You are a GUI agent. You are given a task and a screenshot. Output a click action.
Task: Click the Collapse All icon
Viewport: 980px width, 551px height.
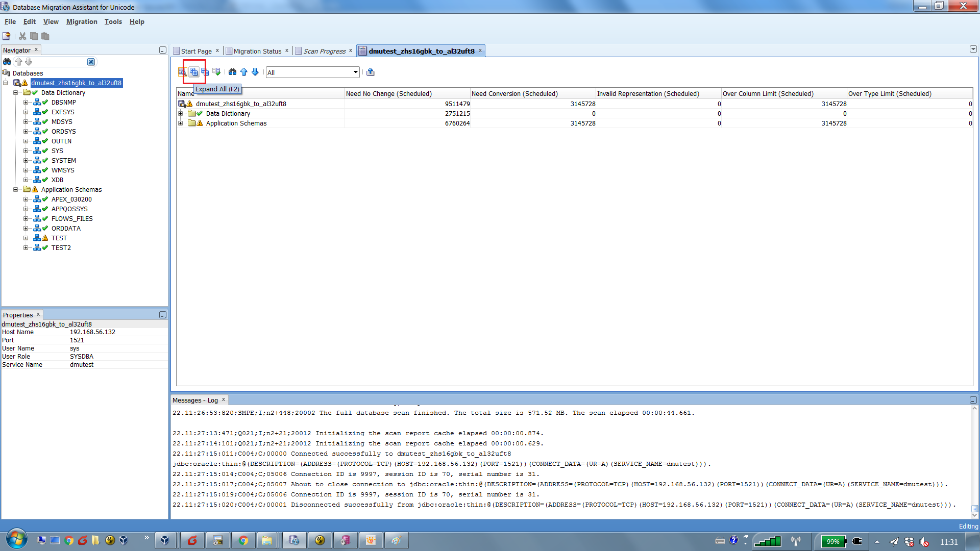[205, 72]
